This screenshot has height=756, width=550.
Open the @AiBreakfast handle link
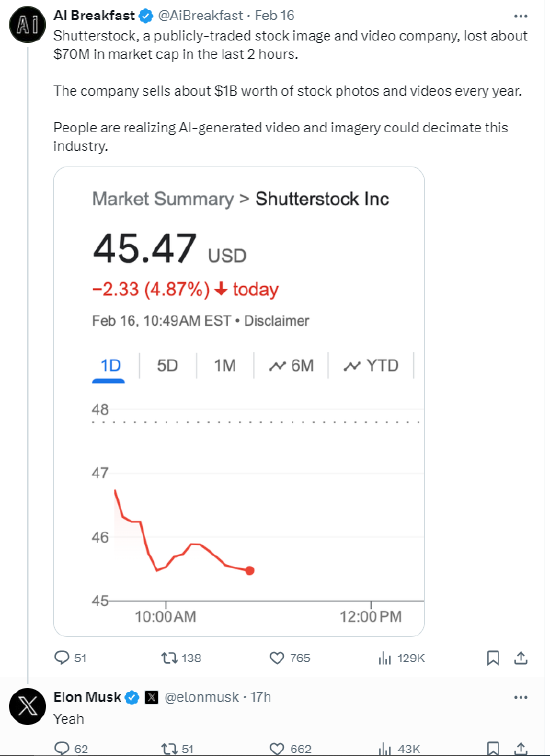[x=201, y=15]
